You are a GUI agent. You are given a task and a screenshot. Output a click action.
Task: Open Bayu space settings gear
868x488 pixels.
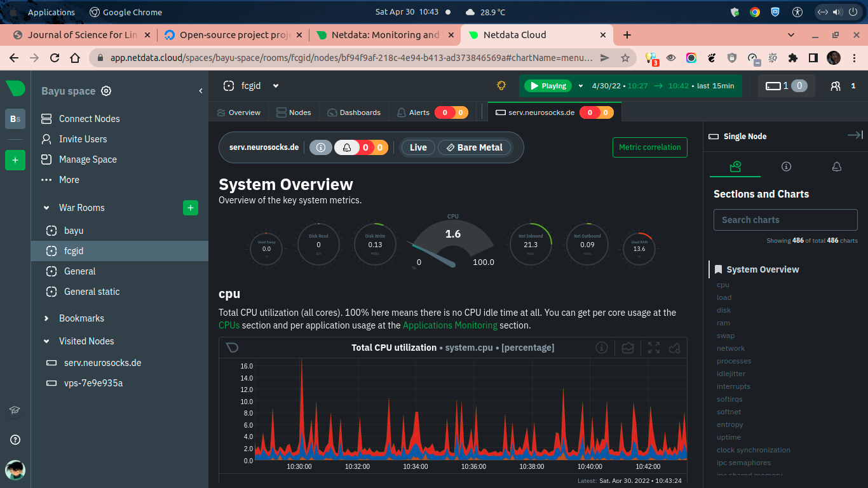[106, 91]
